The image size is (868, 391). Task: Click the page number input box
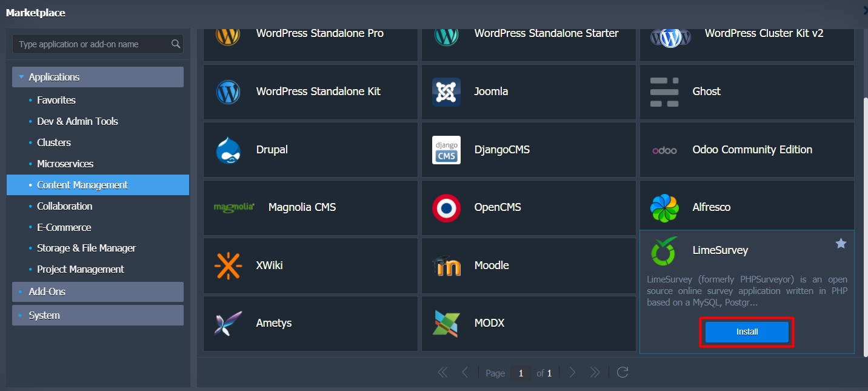coord(521,373)
